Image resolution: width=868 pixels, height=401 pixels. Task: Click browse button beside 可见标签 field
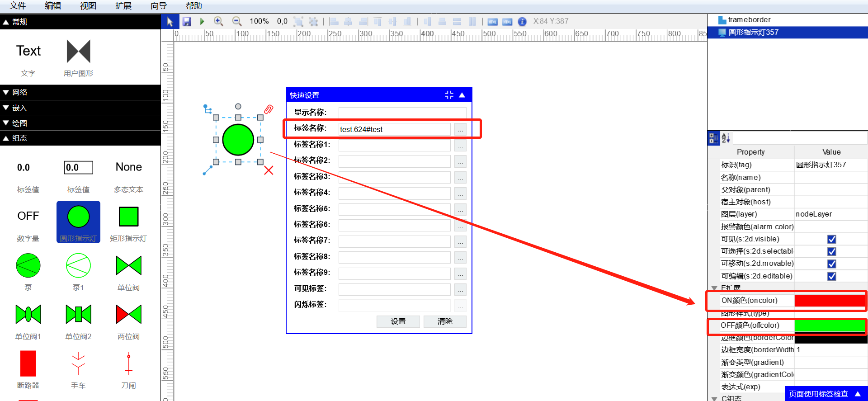pos(460,290)
